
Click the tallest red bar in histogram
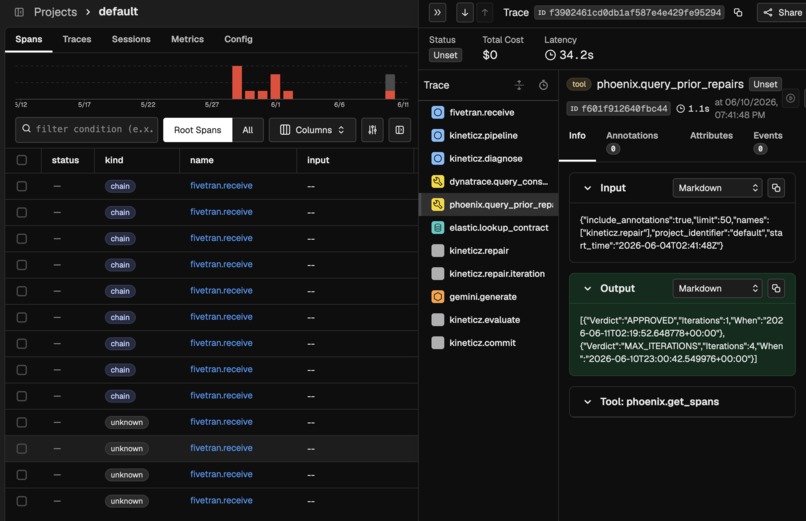click(x=237, y=82)
